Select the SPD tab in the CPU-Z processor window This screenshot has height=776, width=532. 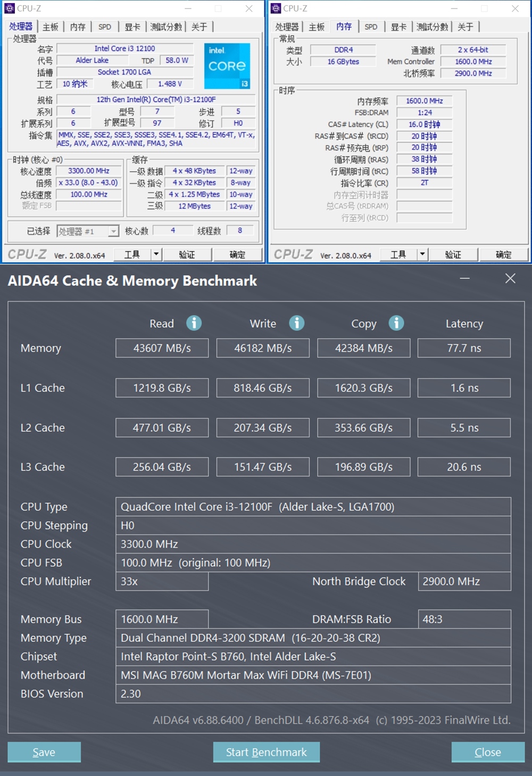pyautogui.click(x=105, y=27)
